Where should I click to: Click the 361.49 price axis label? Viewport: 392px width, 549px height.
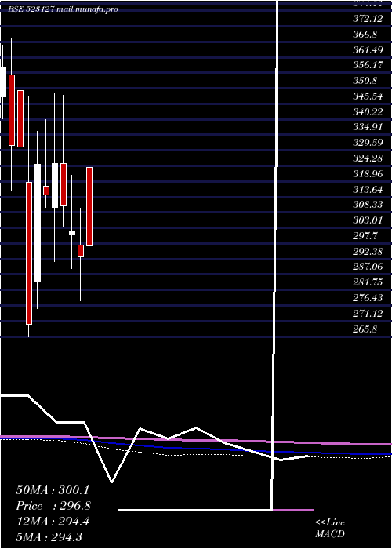368,50
